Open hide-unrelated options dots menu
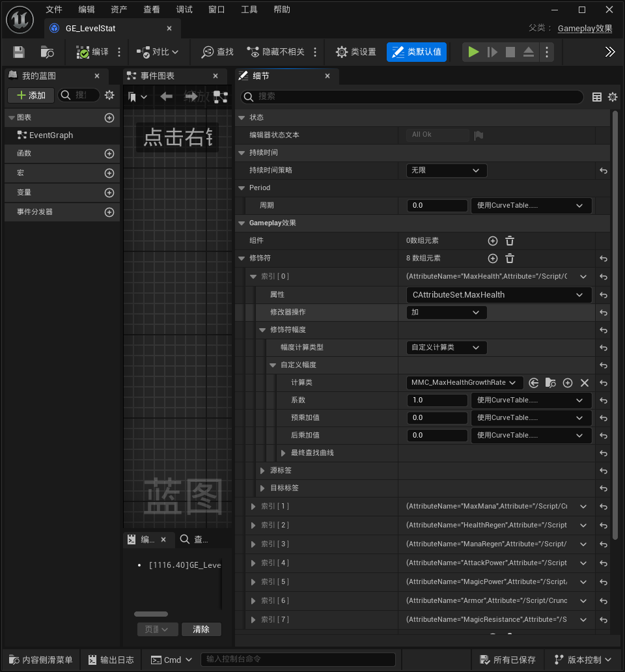Screen dimensions: 625x672 (315, 52)
